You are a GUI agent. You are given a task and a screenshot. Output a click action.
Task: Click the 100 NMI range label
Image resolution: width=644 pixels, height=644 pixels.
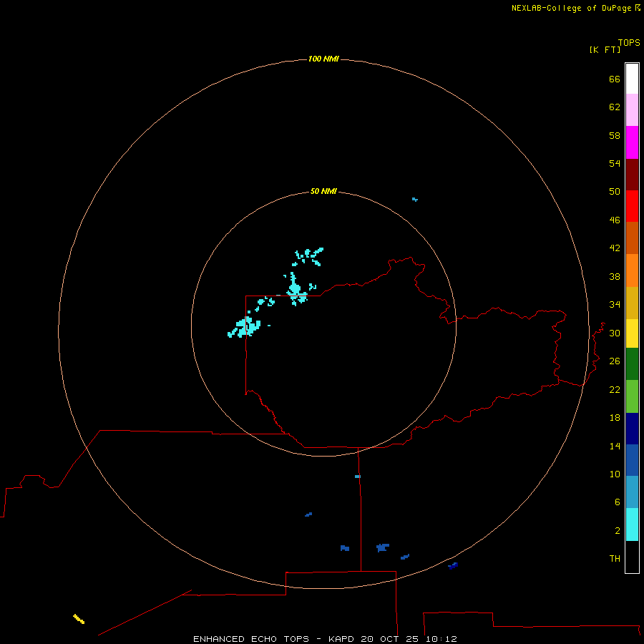click(x=323, y=59)
